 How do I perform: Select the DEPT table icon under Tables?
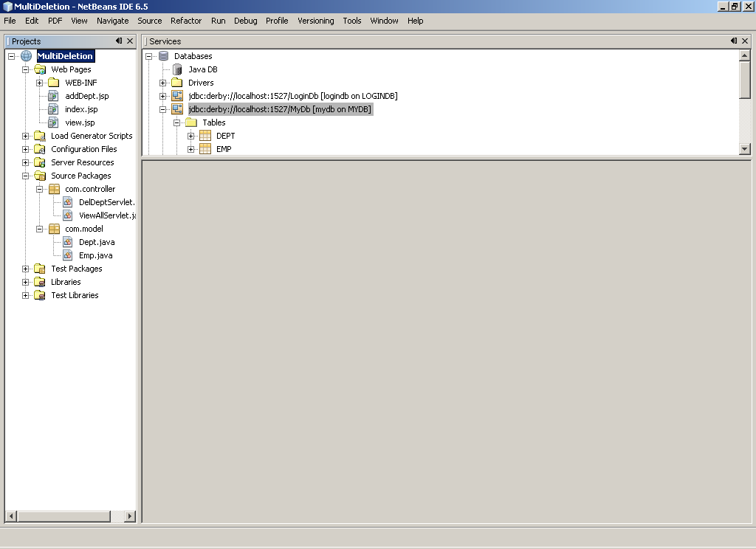click(x=205, y=135)
